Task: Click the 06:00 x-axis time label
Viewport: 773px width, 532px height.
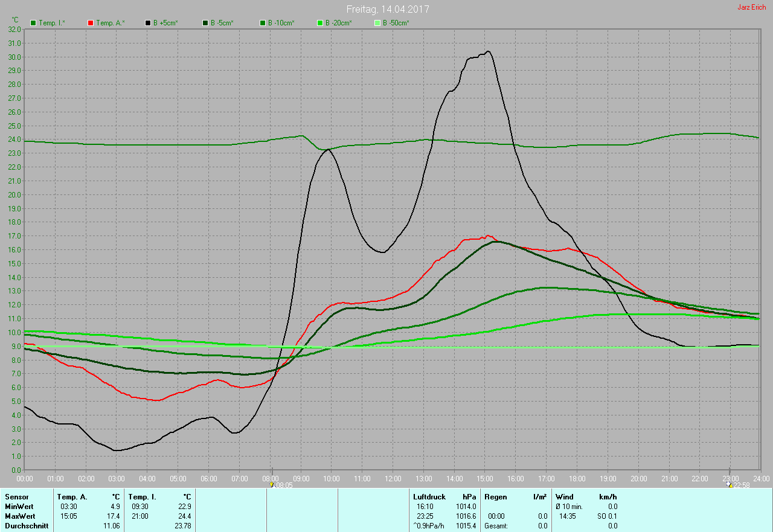Action: (208, 479)
